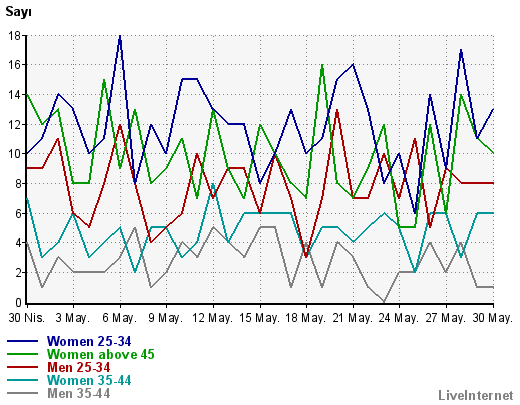
Task: Click the green line peak of 16 near 19 May.
Action: [322, 65]
